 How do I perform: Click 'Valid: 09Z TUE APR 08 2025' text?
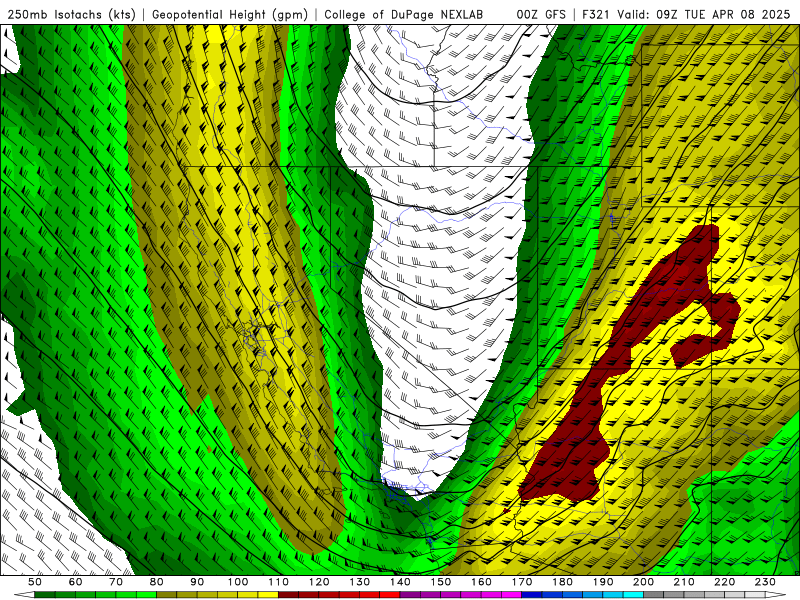(704, 15)
